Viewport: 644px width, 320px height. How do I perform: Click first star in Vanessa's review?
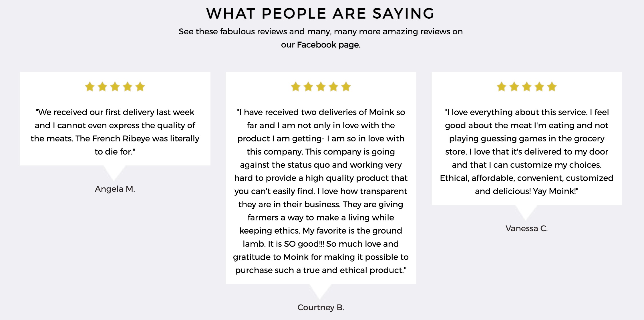(x=502, y=86)
